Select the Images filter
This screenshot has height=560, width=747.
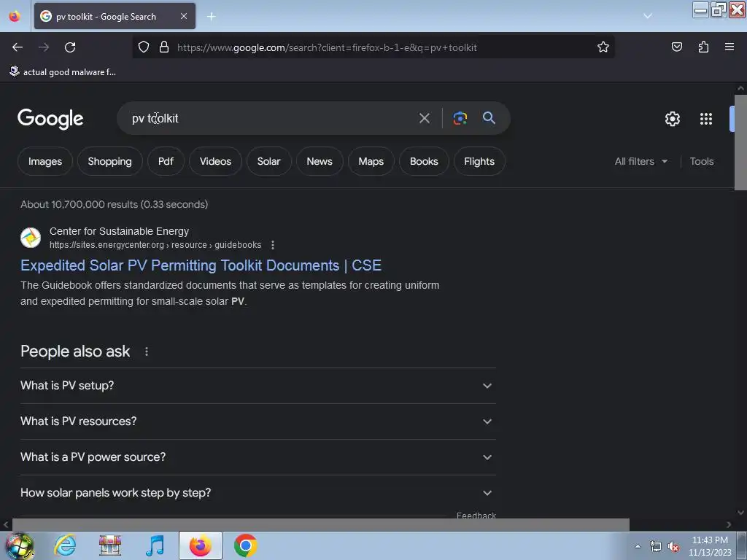coord(45,161)
